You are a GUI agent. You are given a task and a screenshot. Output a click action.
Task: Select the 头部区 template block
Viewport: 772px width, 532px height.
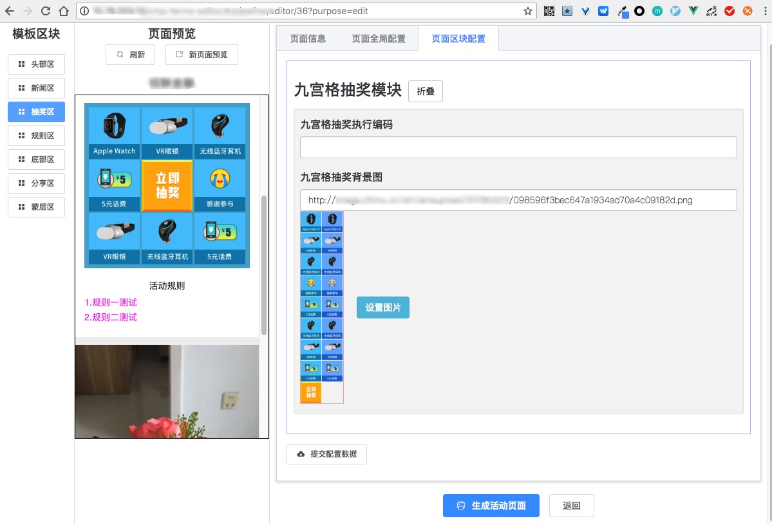[x=37, y=64]
